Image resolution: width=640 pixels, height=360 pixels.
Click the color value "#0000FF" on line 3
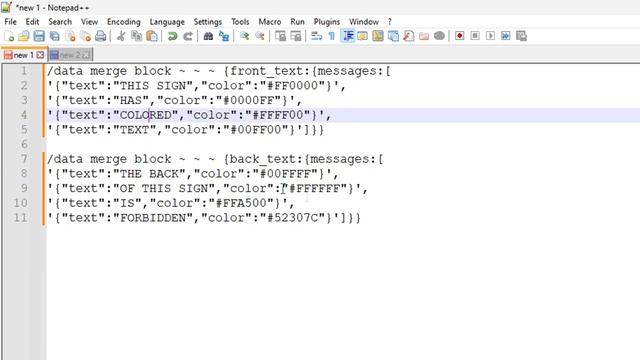click(x=249, y=100)
